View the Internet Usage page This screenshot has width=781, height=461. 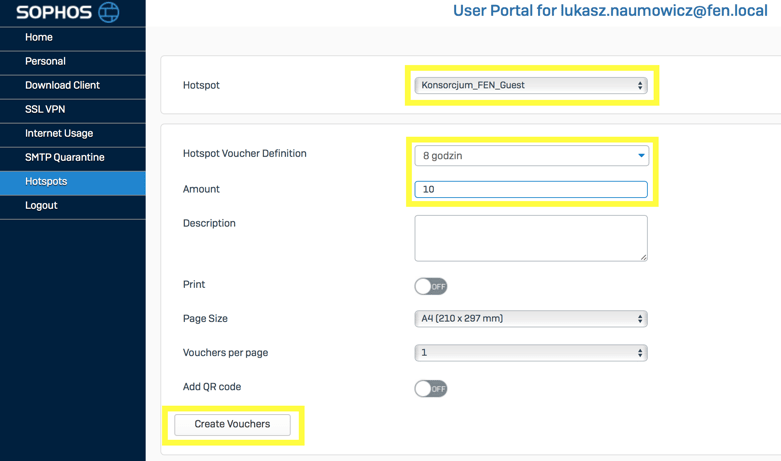[x=59, y=133]
